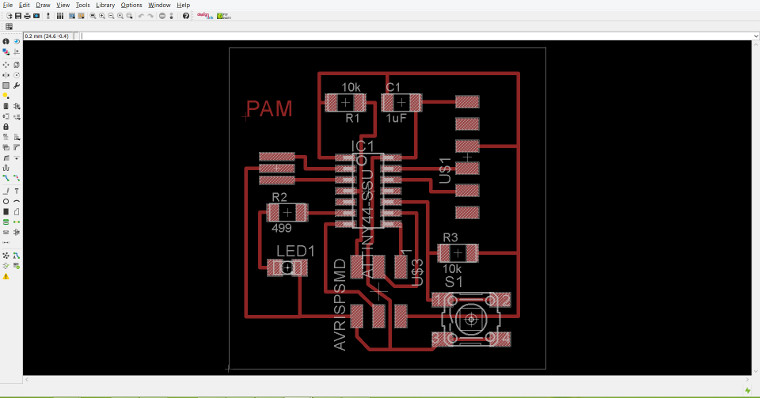The height and width of the screenshot is (398, 760).
Task: Select the Circle tool
Action: point(6,201)
